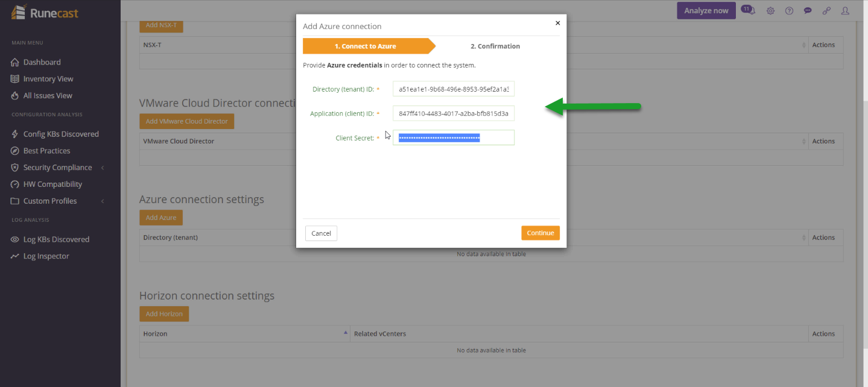Expand Custom Profiles submenu chevron
Viewport: 868px width, 387px height.
point(103,201)
